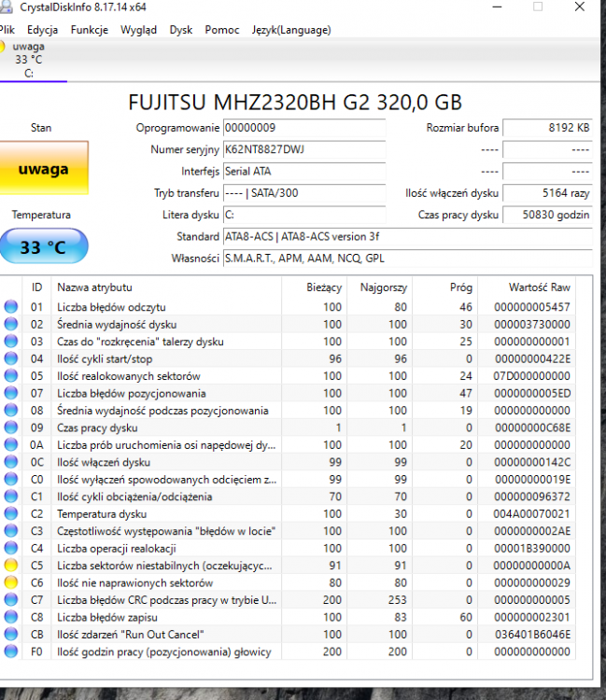This screenshot has width=606, height=700.
Task: Open the Edycja menu
Action: point(42,30)
